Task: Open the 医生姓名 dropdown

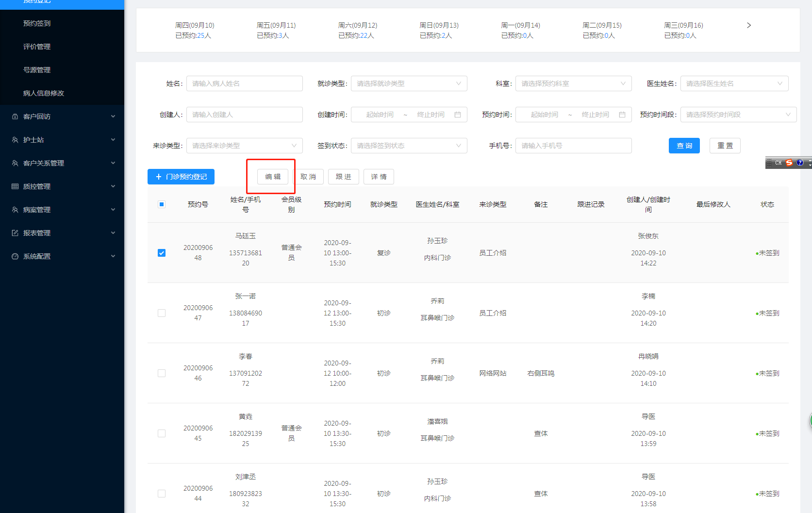Action: (x=734, y=83)
